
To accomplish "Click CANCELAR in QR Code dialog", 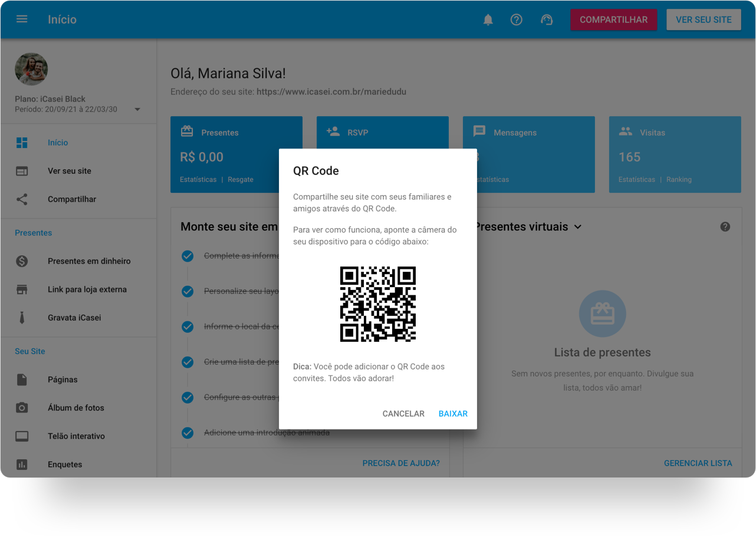I will [x=403, y=414].
